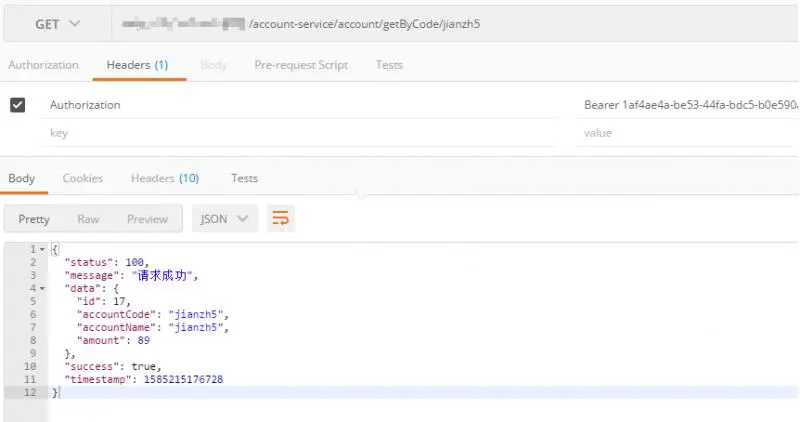
Task: Click the "success": true line
Action: tap(113, 366)
